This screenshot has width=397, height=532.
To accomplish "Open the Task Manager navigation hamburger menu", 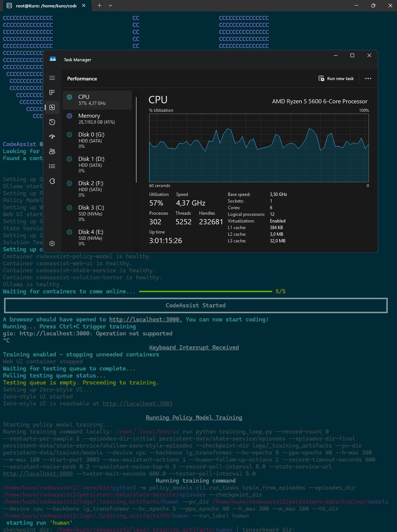I will [x=52, y=78].
